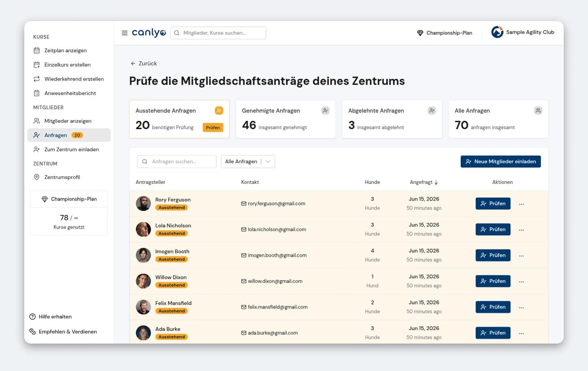This screenshot has width=588, height=371.
Task: Click the Mitglieder, Kurse suchen search field
Action: pos(218,33)
